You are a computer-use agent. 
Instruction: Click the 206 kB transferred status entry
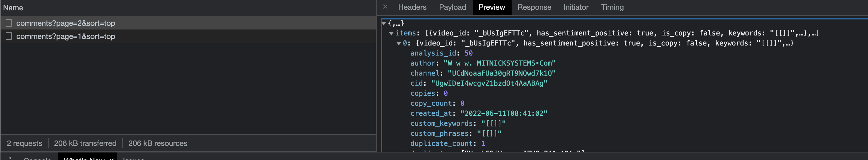85,143
